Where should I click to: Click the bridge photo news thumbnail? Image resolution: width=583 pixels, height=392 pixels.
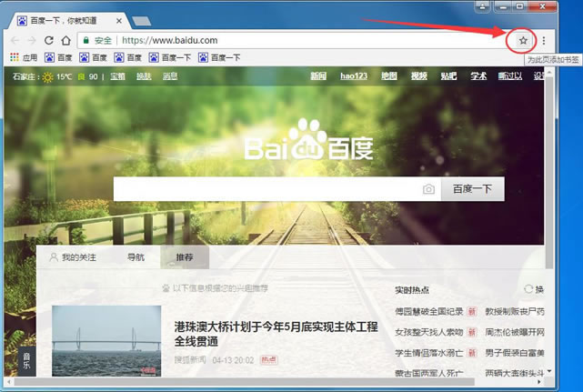pos(106,341)
